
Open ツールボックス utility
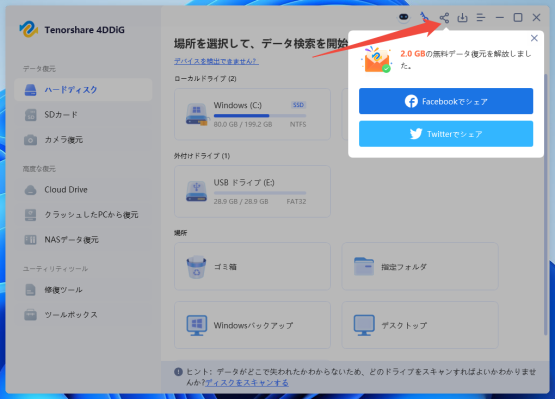(x=83, y=315)
